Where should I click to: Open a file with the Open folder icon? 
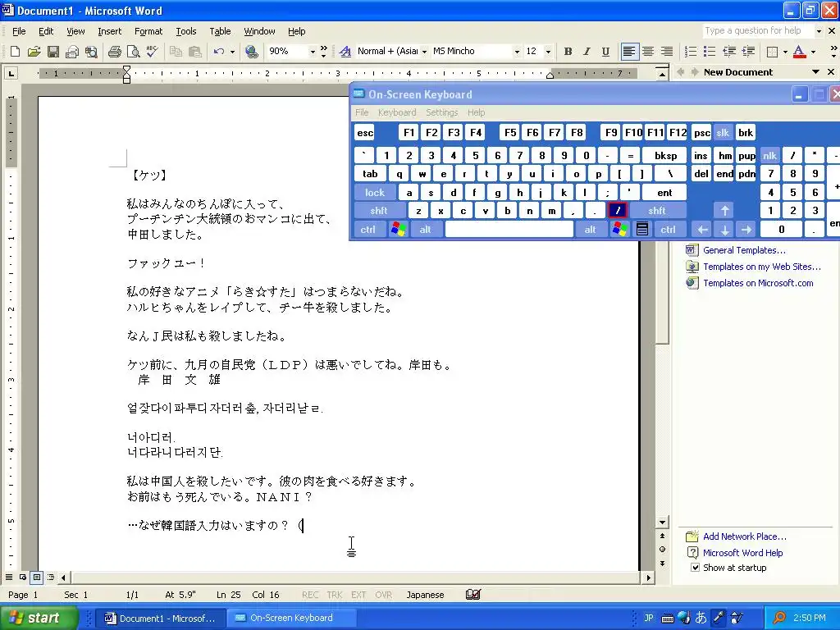pyautogui.click(x=34, y=52)
